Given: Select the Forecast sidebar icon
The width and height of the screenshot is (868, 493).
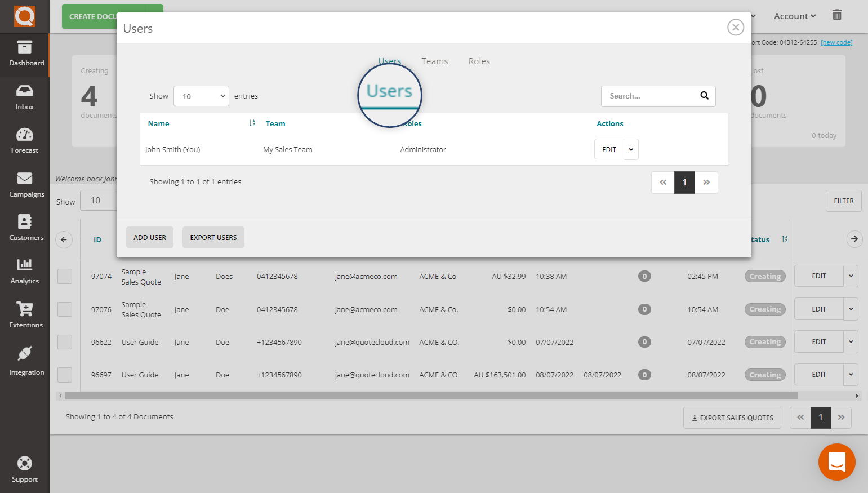Looking at the screenshot, I should point(24,140).
